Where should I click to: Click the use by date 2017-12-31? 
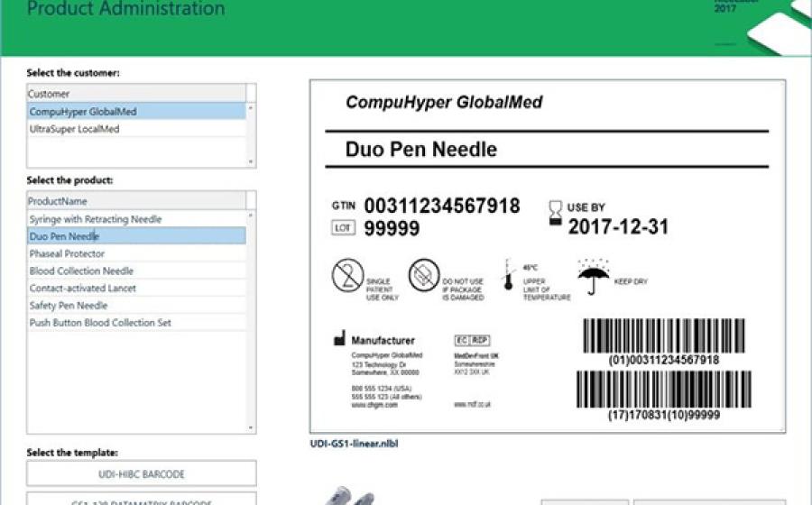pyautogui.click(x=618, y=226)
